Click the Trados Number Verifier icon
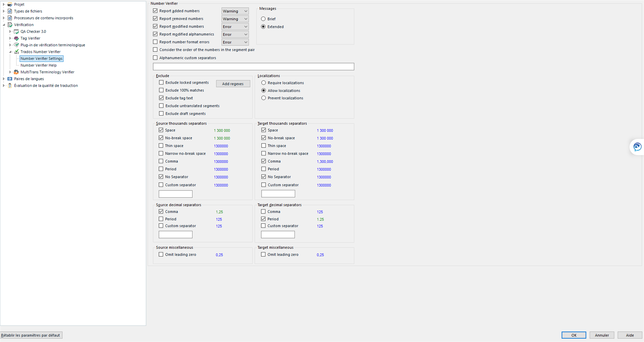Screen dimensions: 644x342 click(16, 52)
